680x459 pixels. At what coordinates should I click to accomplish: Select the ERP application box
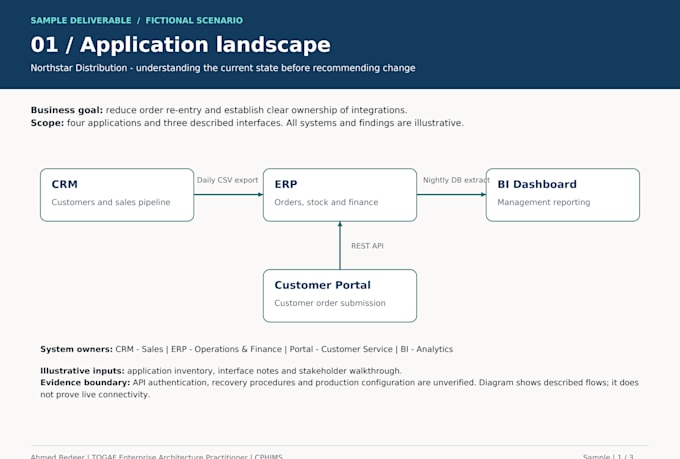[340, 195]
